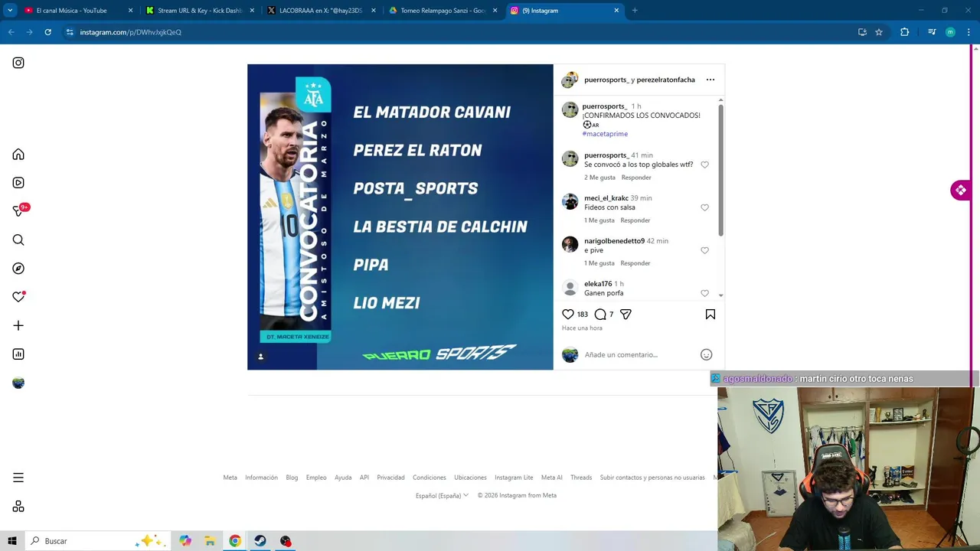The width and height of the screenshot is (980, 551).
Task: Reply to the narigolbenedetto9 comment
Action: pyautogui.click(x=635, y=263)
